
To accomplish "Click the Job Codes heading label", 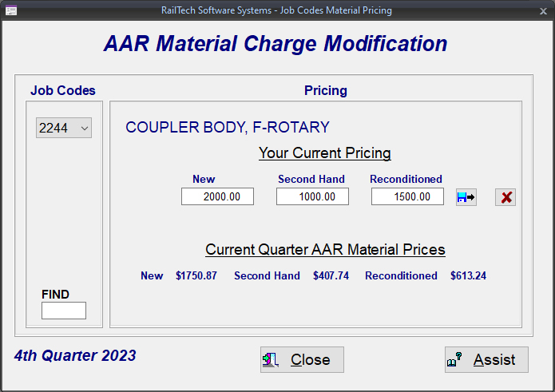I will (63, 90).
